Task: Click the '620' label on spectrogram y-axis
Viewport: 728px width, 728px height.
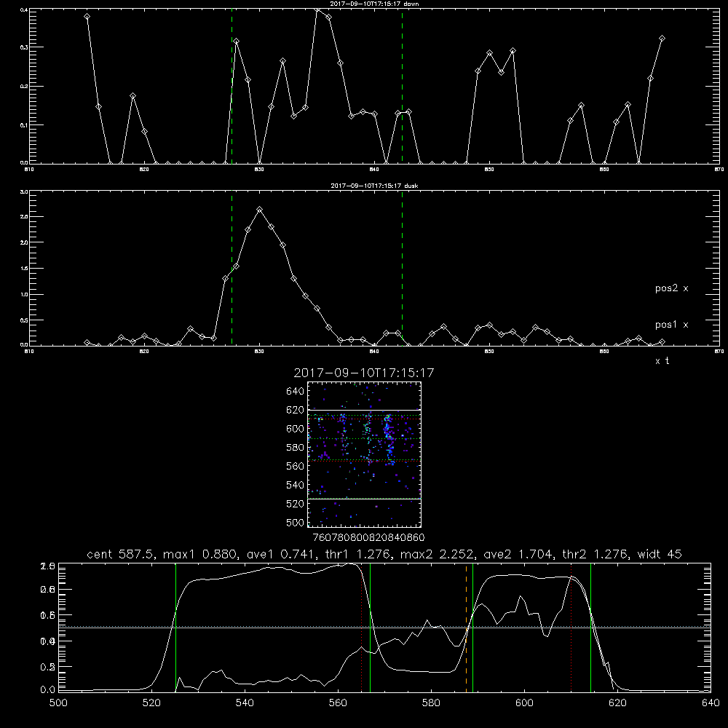Action: 296,410
